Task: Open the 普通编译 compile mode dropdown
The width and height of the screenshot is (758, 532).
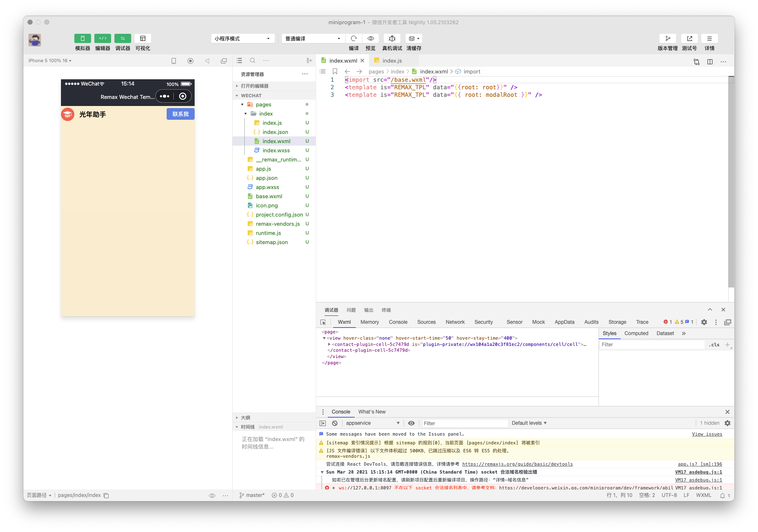Action: click(x=312, y=38)
